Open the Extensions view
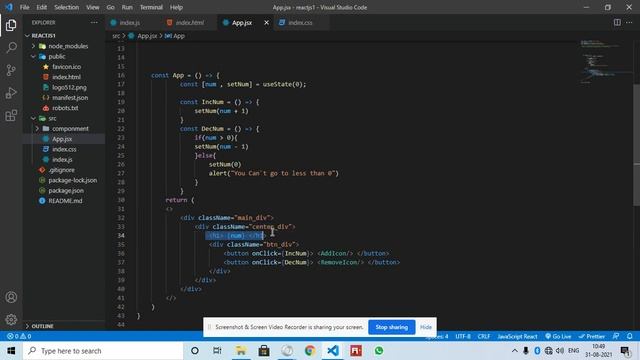This screenshot has width=640, height=360. (11, 116)
